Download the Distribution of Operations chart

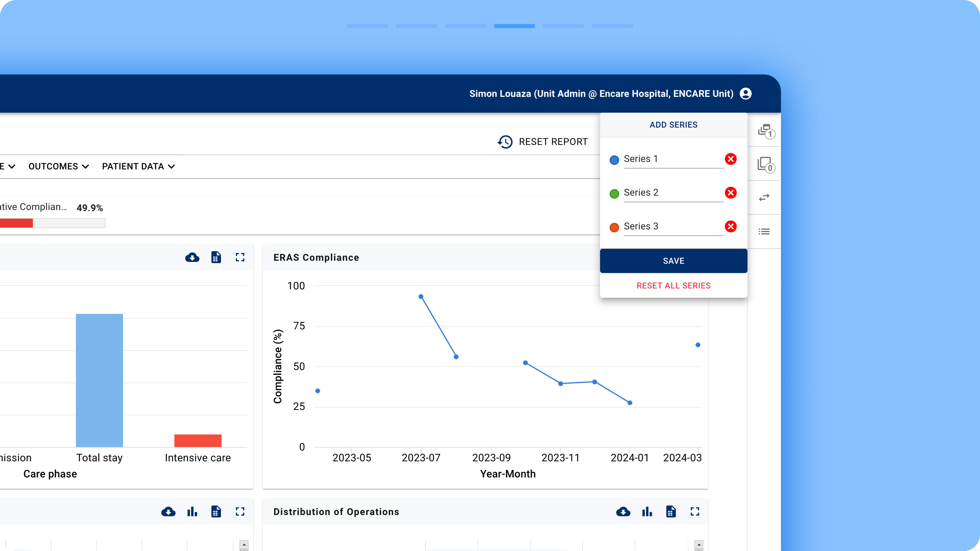point(623,511)
